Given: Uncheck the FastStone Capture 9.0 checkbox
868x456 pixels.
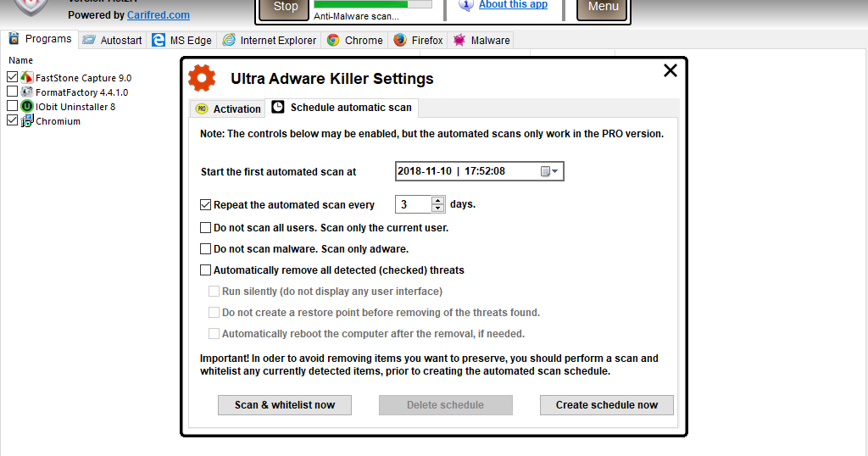Looking at the screenshot, I should pos(12,76).
